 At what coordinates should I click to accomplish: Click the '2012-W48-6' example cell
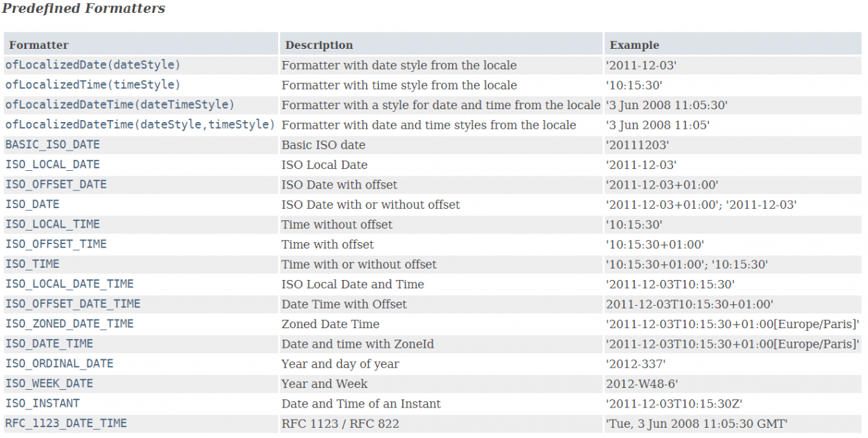642,384
